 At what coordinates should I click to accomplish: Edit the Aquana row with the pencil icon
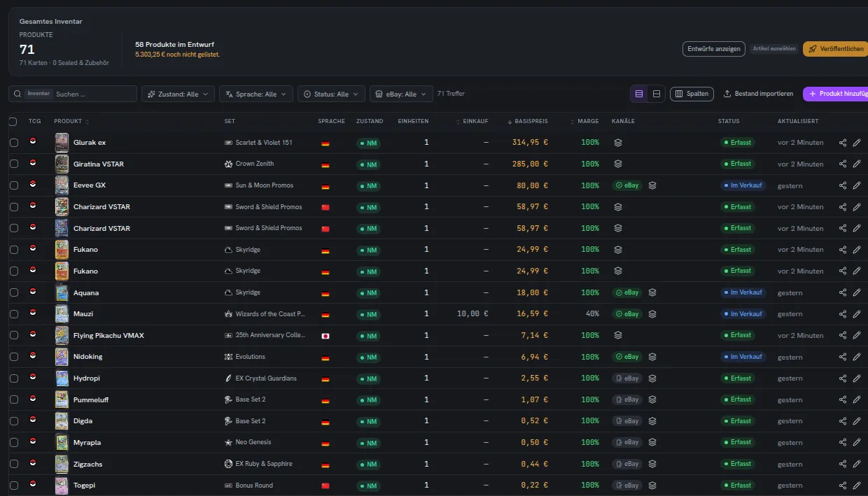(857, 292)
